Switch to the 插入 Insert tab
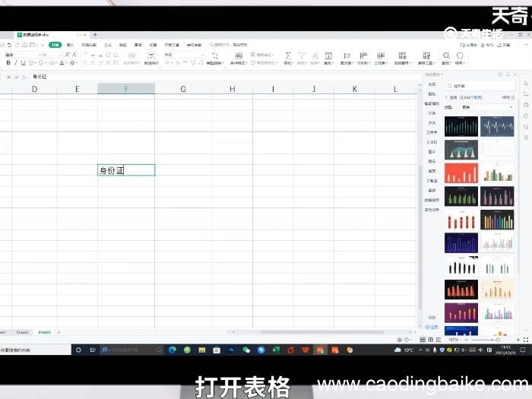The image size is (532, 399). (70, 45)
